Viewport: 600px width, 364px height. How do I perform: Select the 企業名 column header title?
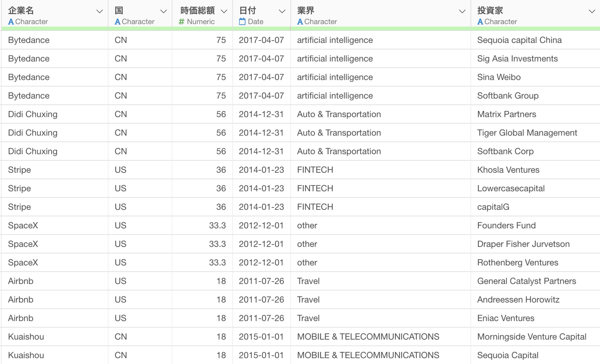(21, 10)
